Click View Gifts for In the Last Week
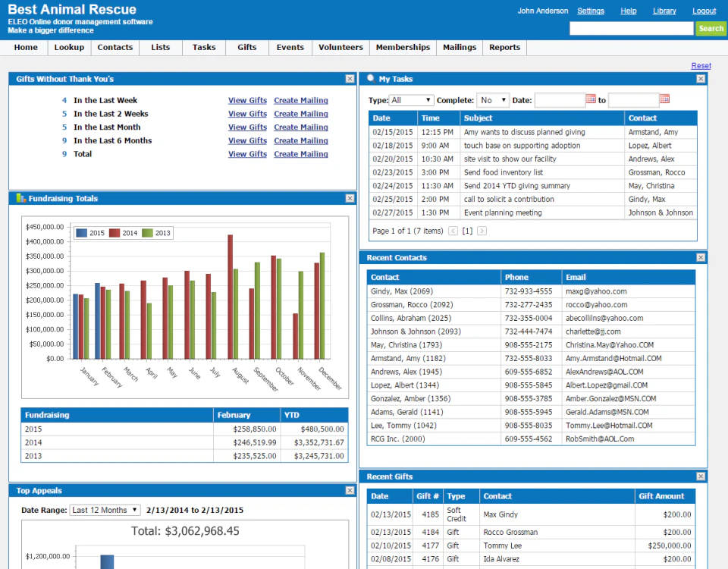Screen dimensions: 728x569 [247, 99]
